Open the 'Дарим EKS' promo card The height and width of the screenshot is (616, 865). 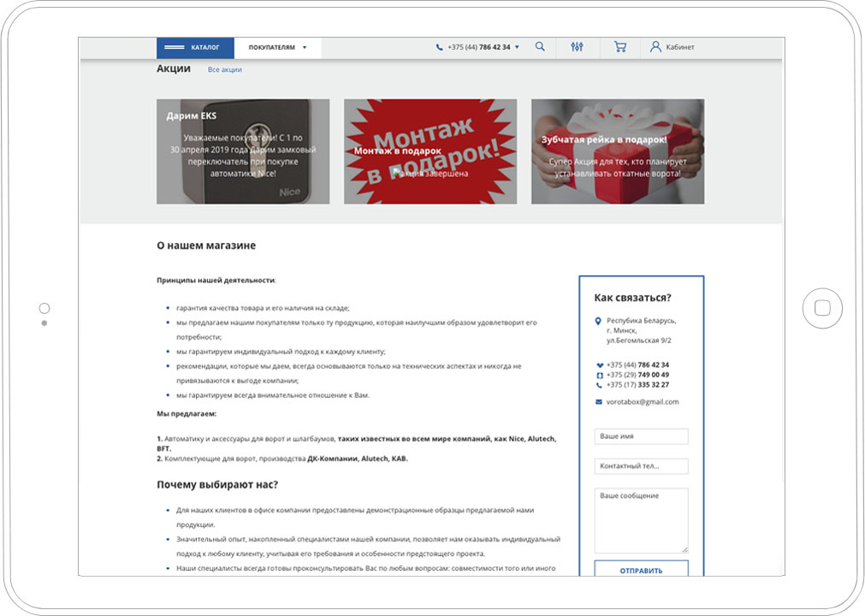click(x=243, y=151)
